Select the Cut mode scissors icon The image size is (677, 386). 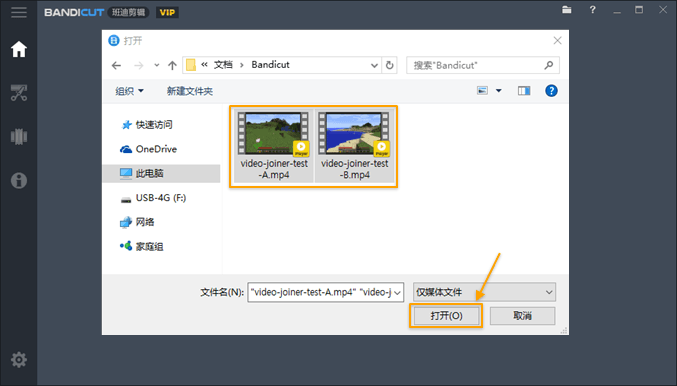click(19, 93)
